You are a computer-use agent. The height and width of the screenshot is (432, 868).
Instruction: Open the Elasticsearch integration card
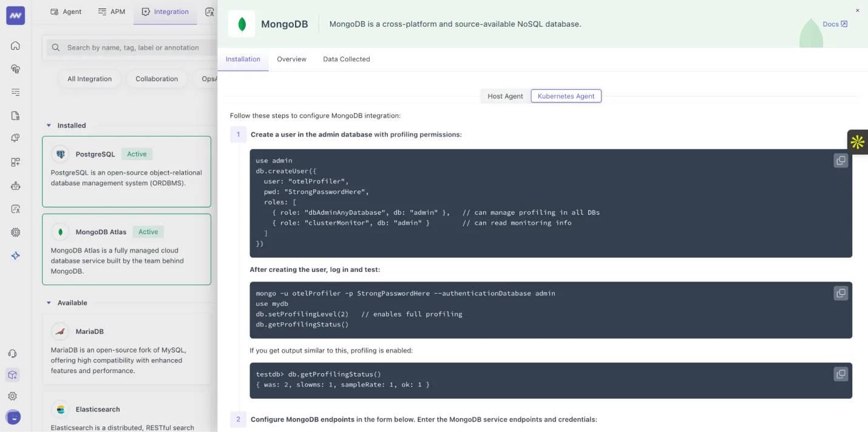(x=126, y=412)
